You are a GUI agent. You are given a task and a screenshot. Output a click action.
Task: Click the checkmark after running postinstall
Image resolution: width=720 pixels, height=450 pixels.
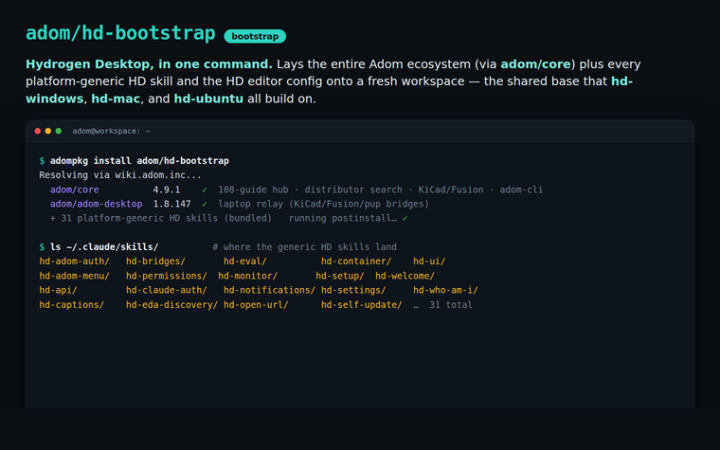[405, 219]
